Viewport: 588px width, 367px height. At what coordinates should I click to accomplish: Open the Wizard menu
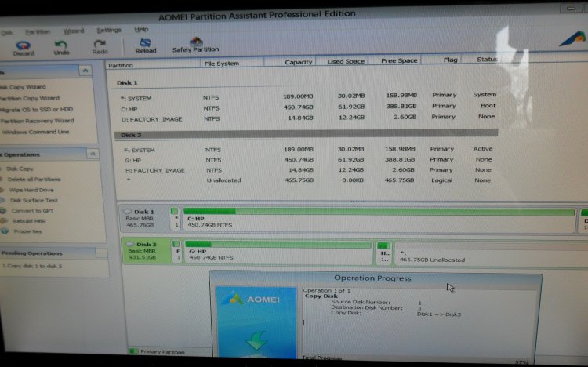coord(74,31)
